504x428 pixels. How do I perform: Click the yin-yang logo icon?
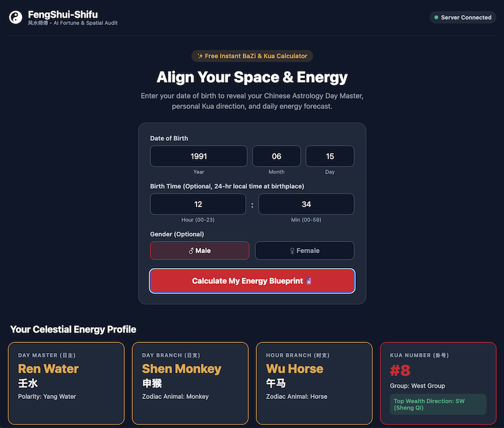click(15, 18)
